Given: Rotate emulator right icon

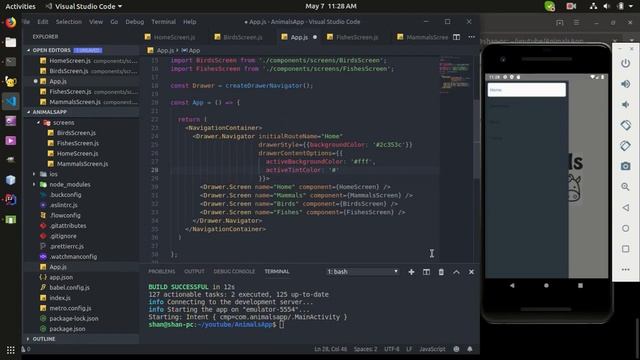Looking at the screenshot, I should [x=625, y=146].
